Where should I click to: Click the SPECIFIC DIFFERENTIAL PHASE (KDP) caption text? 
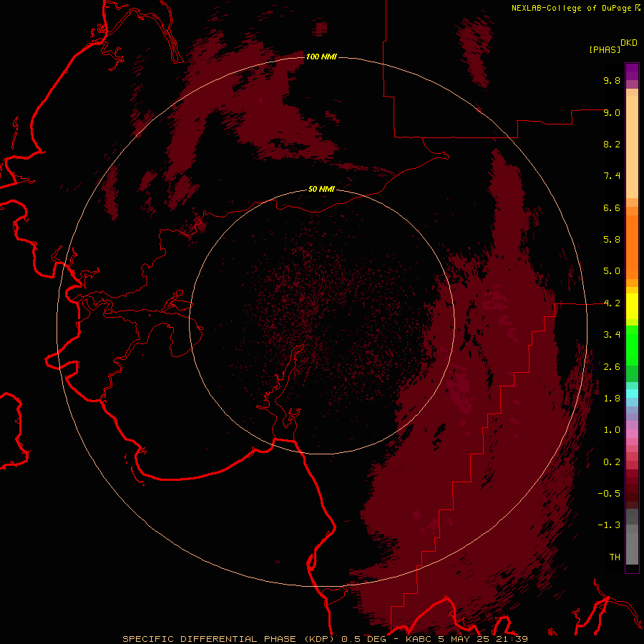[x=228, y=639]
